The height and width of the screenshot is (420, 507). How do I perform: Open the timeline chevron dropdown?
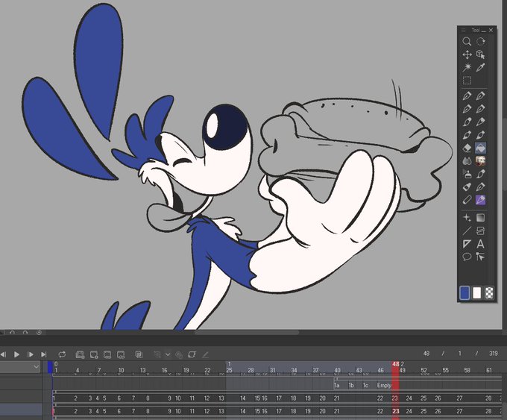(x=168, y=354)
